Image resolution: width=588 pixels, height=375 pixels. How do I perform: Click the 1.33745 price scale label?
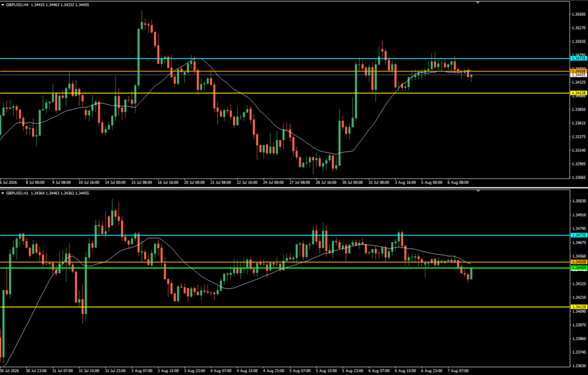[579, 352]
